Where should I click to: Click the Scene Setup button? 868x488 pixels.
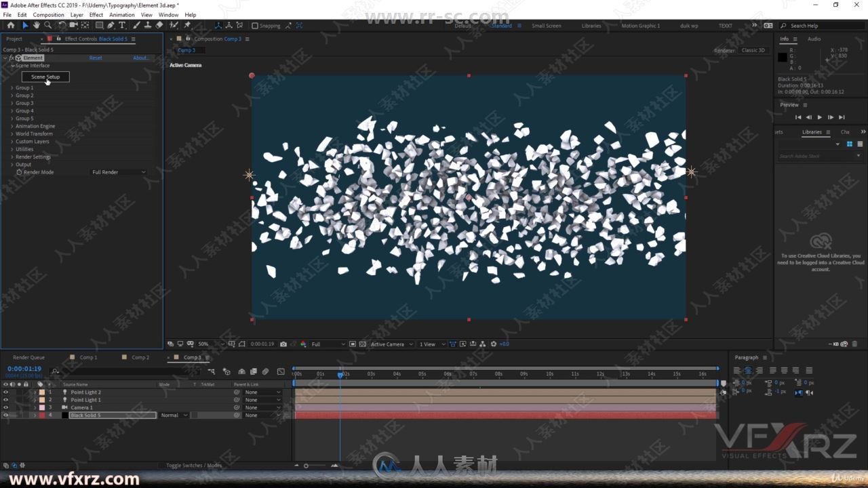pos(45,77)
